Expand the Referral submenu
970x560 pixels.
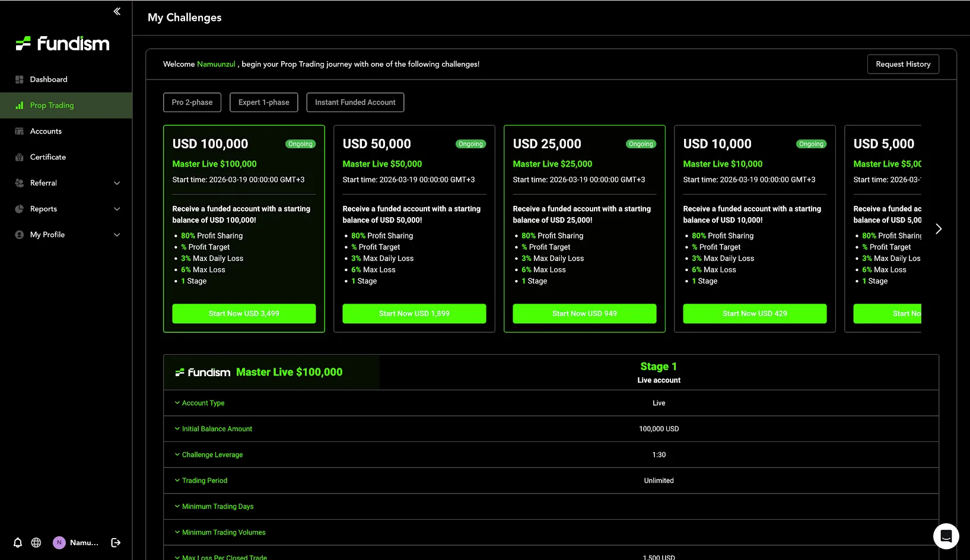(117, 183)
